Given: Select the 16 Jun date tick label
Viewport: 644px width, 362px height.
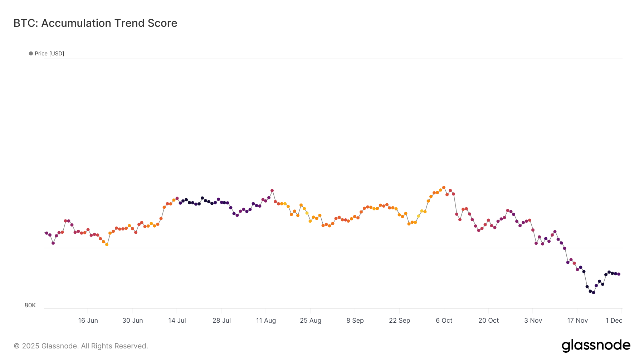Looking at the screenshot, I should (88, 321).
